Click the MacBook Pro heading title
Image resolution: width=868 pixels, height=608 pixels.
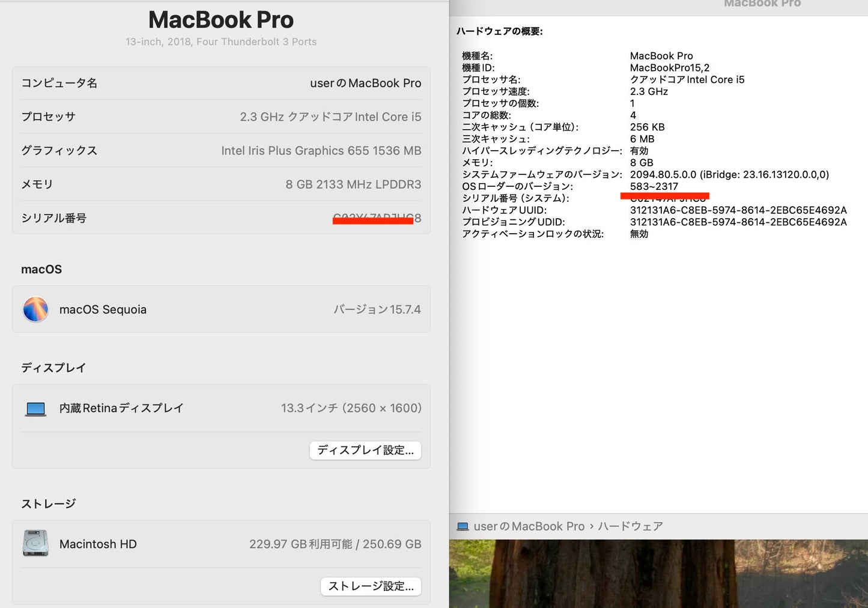point(221,20)
